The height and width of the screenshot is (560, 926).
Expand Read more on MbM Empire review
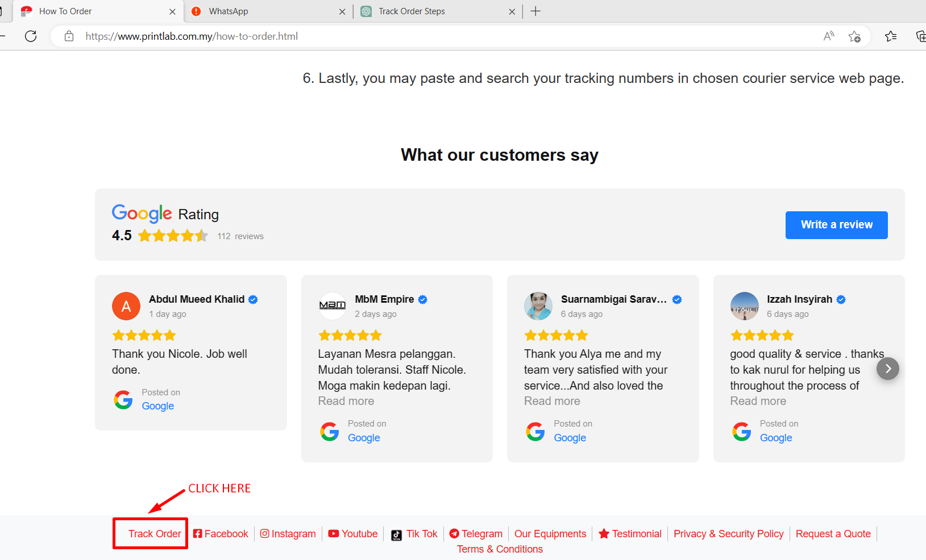[346, 401]
